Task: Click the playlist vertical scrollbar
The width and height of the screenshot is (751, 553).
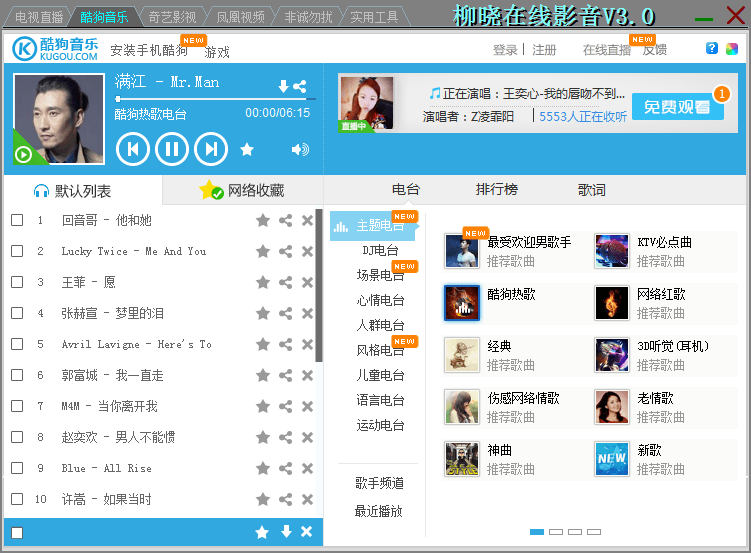Action: coord(319,285)
